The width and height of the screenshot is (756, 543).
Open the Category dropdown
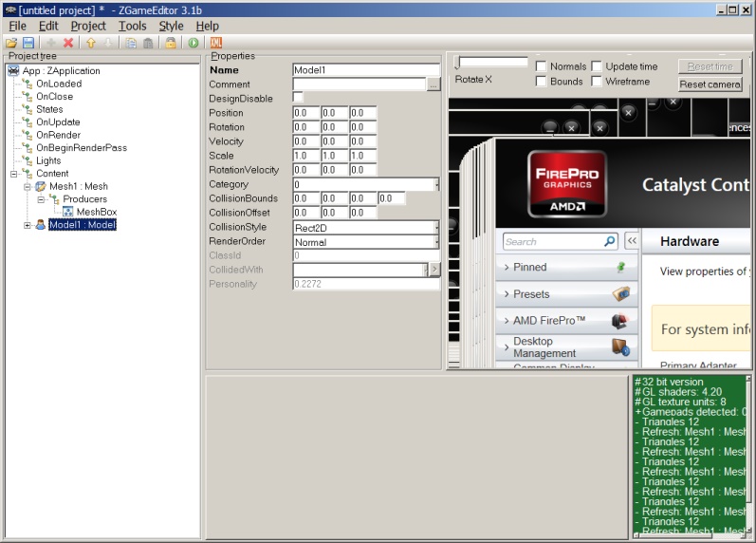tap(437, 184)
